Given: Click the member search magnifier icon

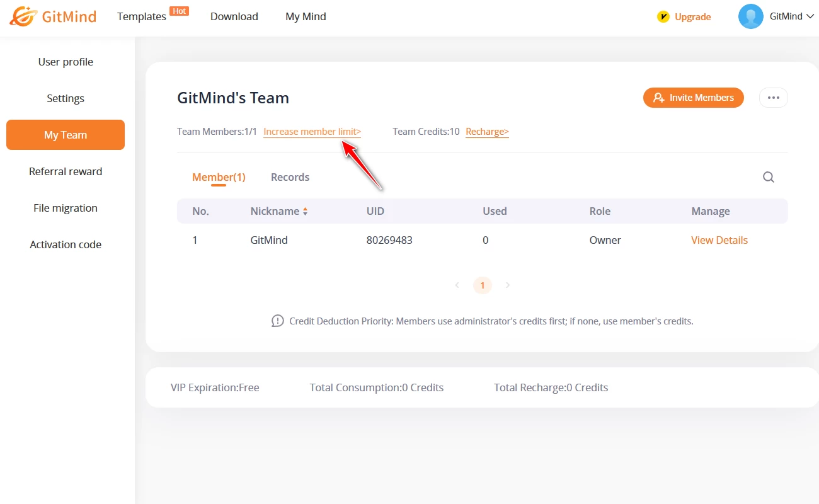Looking at the screenshot, I should pyautogui.click(x=769, y=177).
